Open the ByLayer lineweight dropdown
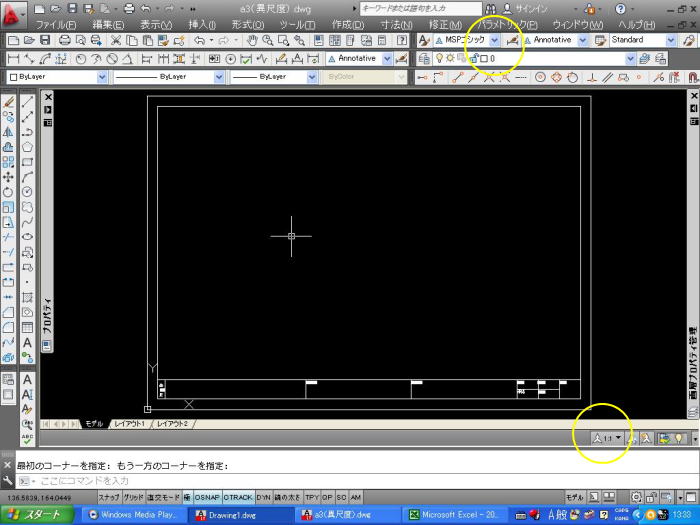 [x=312, y=77]
